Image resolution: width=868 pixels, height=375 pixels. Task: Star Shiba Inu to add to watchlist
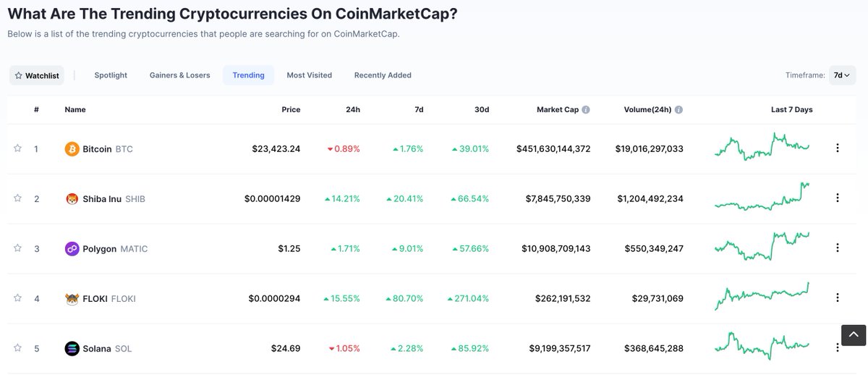pyautogui.click(x=17, y=198)
